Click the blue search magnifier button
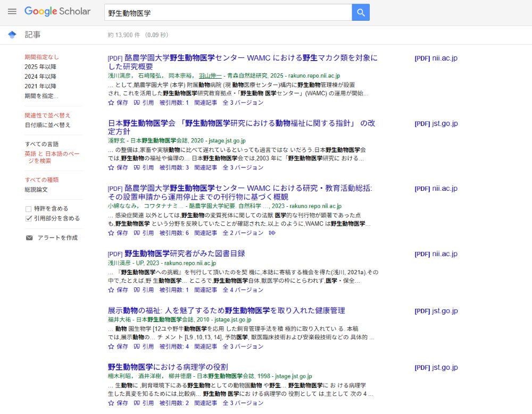 (x=361, y=12)
